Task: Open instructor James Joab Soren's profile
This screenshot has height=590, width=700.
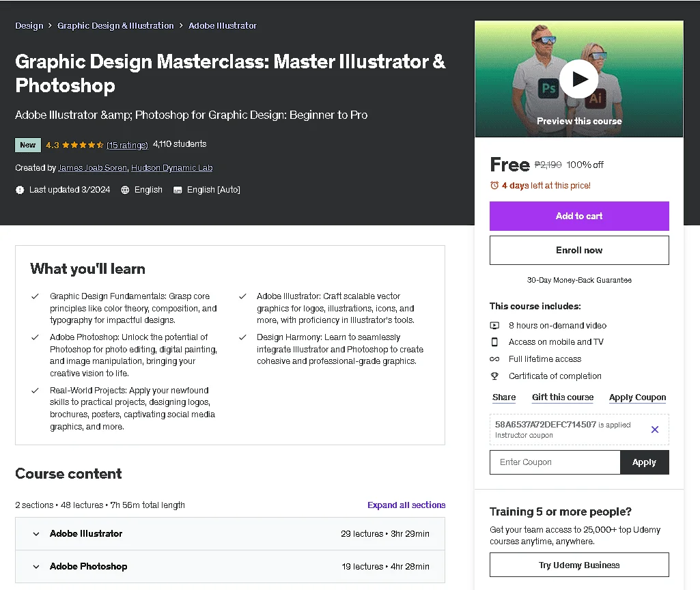Action: [92, 168]
